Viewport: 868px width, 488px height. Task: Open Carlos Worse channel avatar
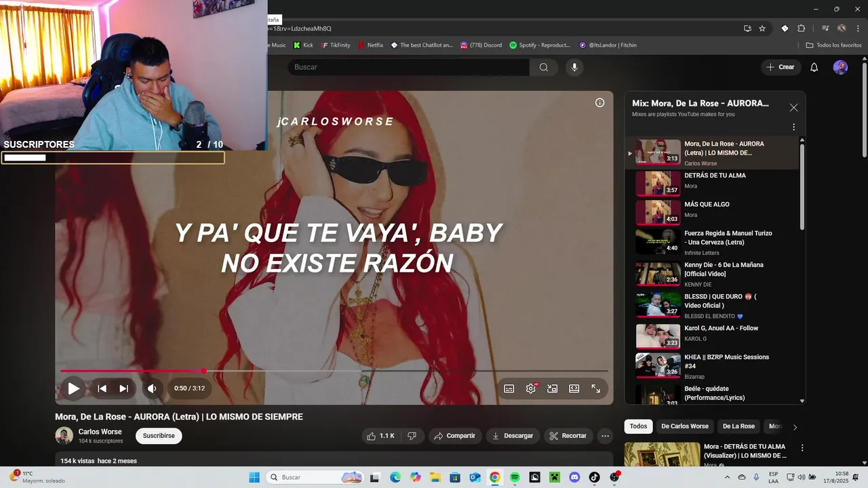click(64, 436)
